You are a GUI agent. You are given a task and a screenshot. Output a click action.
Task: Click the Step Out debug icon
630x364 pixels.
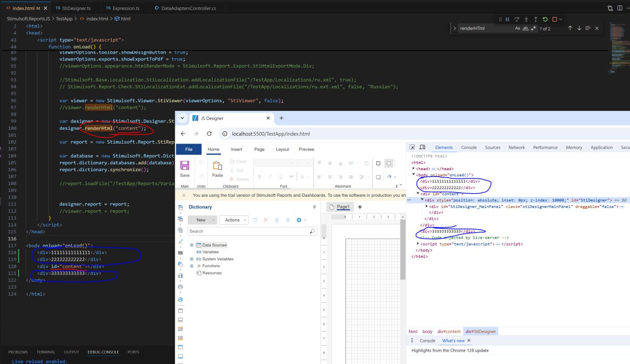(x=535, y=19)
